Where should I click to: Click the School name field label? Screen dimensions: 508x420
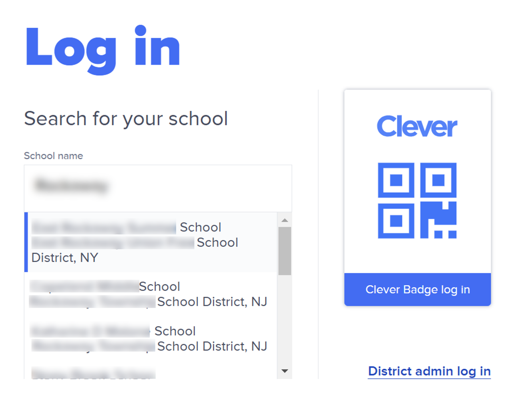coord(53,156)
